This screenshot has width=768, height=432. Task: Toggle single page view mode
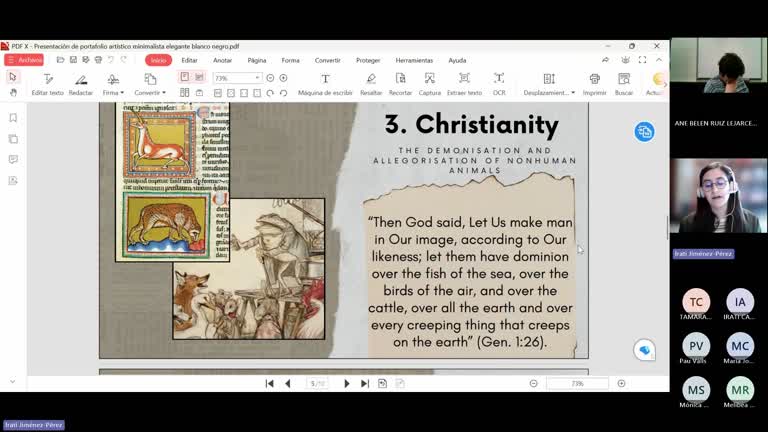coord(185,77)
